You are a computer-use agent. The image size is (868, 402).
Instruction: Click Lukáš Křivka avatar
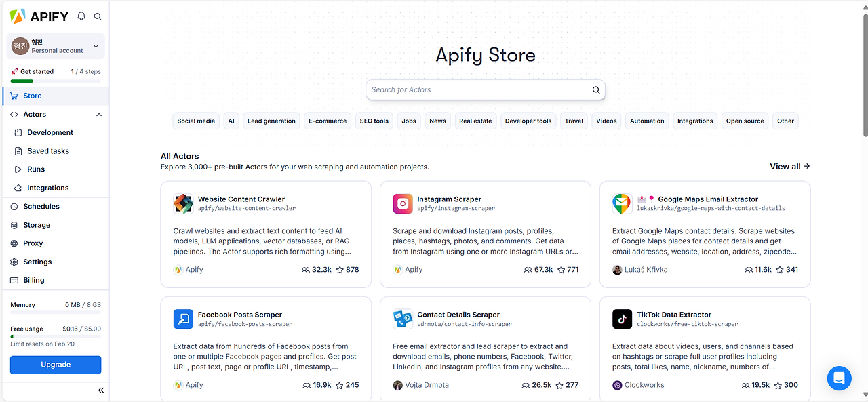(x=617, y=270)
